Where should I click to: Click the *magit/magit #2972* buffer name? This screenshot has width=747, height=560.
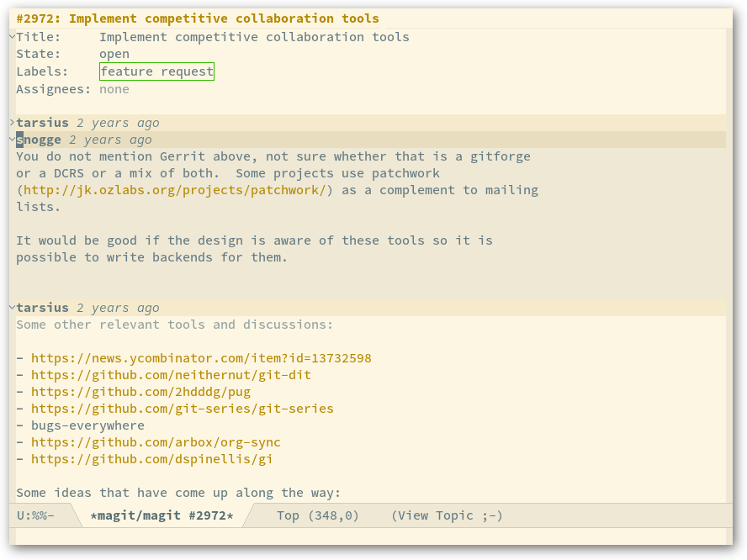[162, 515]
